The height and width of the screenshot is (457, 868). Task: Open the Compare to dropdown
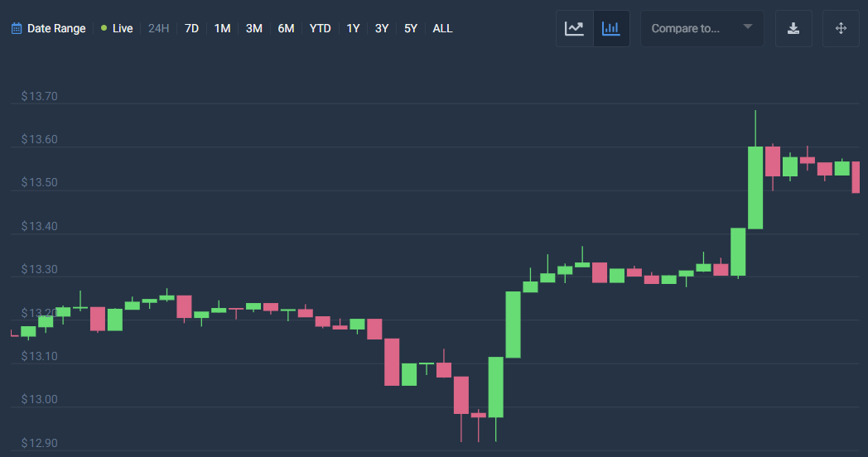click(x=702, y=28)
